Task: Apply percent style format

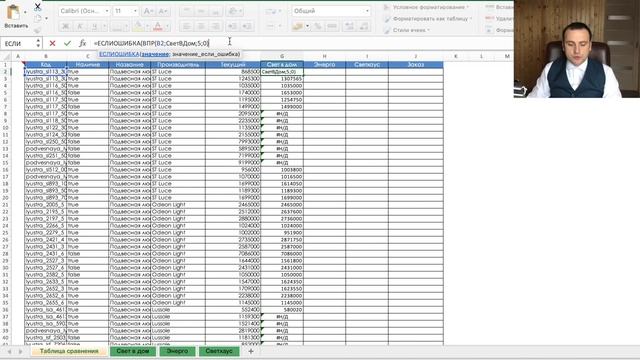Action: 318,27
